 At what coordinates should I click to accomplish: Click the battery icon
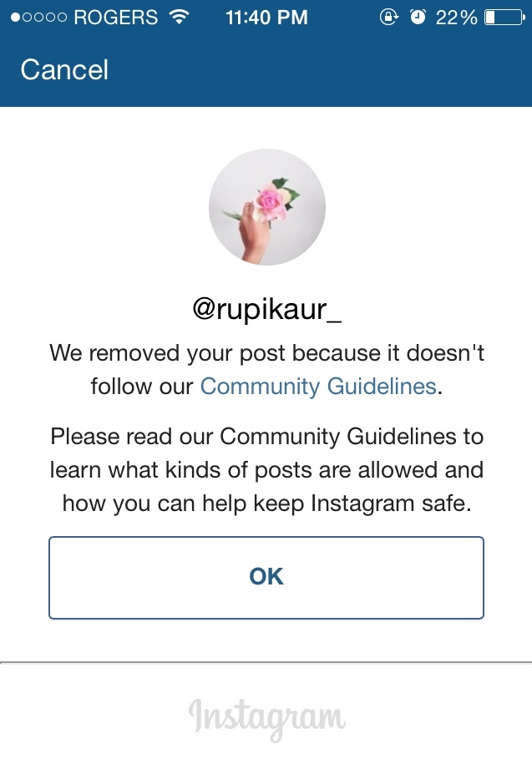505,18
